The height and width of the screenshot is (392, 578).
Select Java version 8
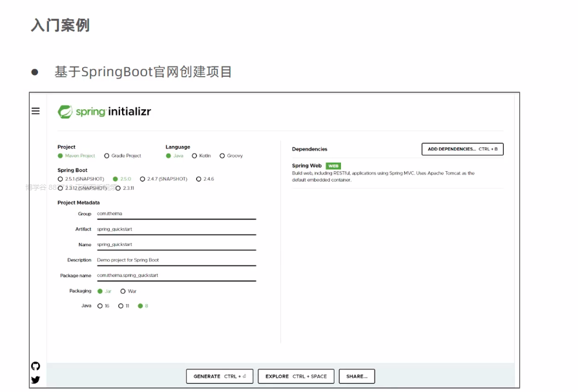click(143, 305)
